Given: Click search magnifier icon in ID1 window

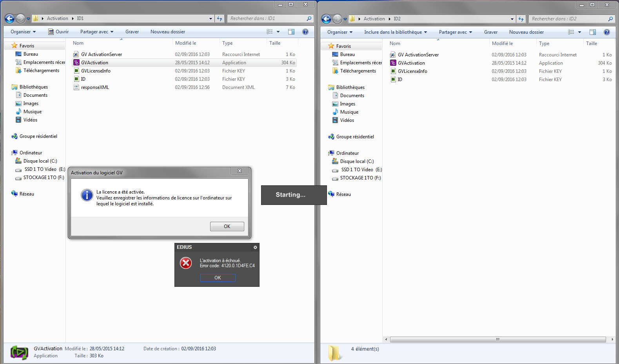Looking at the screenshot, I should click(x=309, y=18).
